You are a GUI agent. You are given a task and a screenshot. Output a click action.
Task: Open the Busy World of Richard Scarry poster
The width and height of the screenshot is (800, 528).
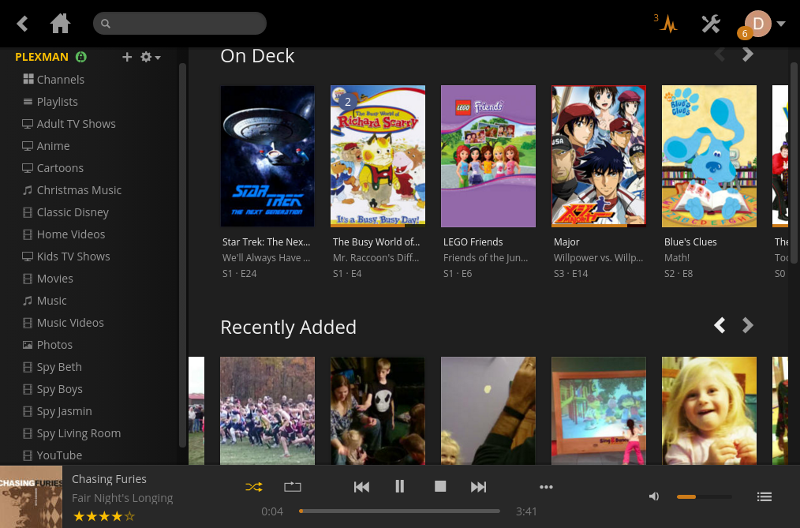click(378, 156)
